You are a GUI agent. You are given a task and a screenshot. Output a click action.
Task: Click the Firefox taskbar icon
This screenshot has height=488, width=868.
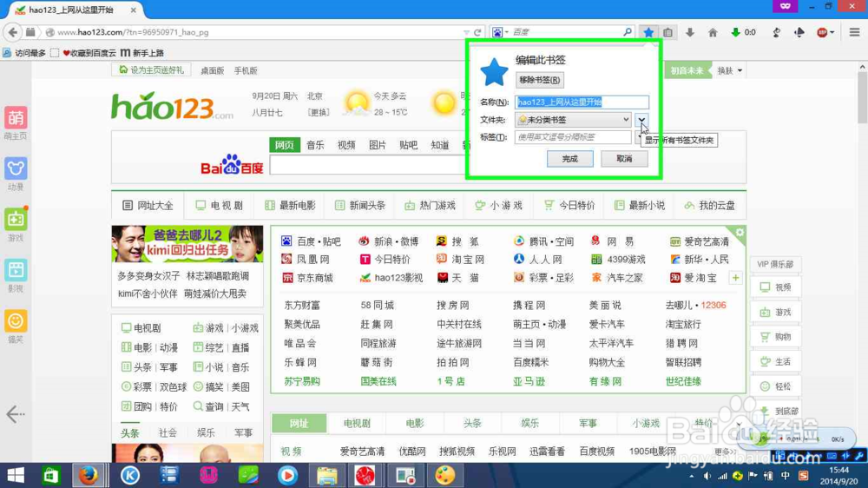(x=88, y=475)
